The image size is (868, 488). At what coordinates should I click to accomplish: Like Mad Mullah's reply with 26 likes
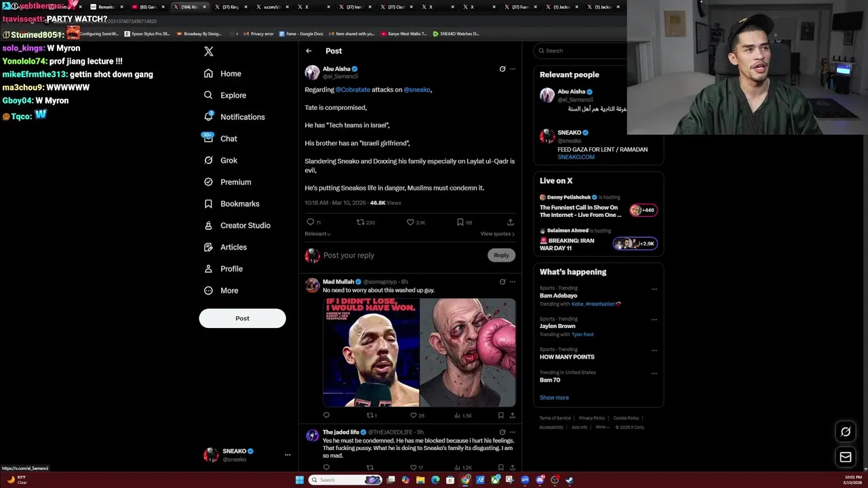[x=413, y=415]
